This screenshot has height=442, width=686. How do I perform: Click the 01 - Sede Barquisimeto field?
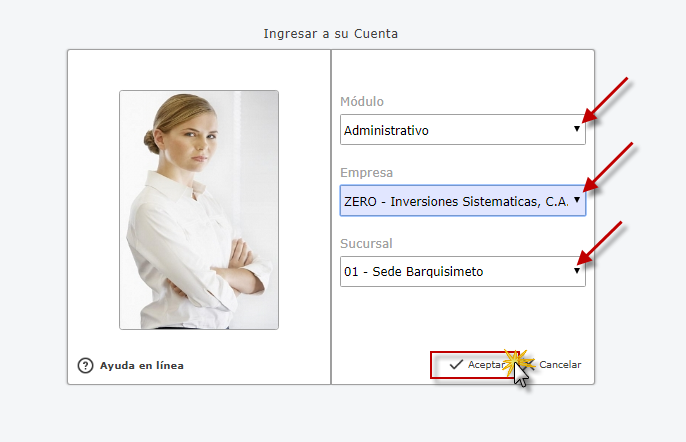[x=455, y=272]
